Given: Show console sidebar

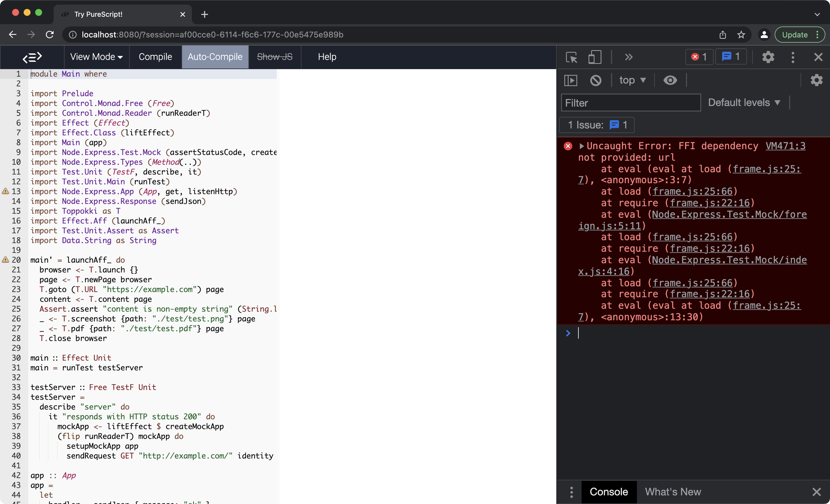Looking at the screenshot, I should coord(570,80).
